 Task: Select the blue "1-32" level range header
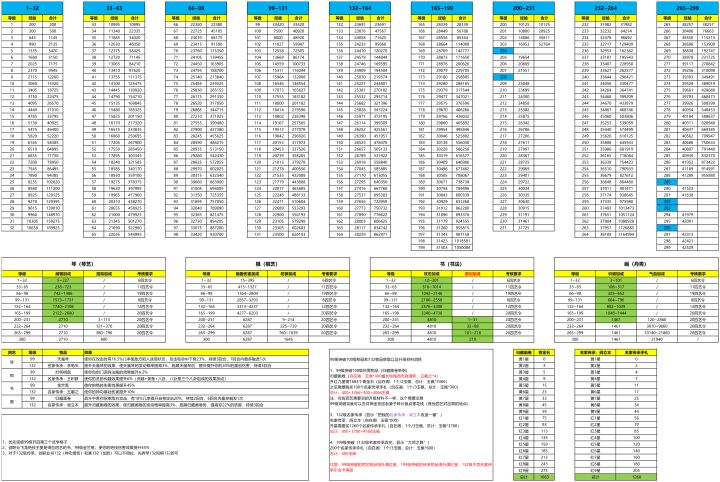[x=32, y=8]
